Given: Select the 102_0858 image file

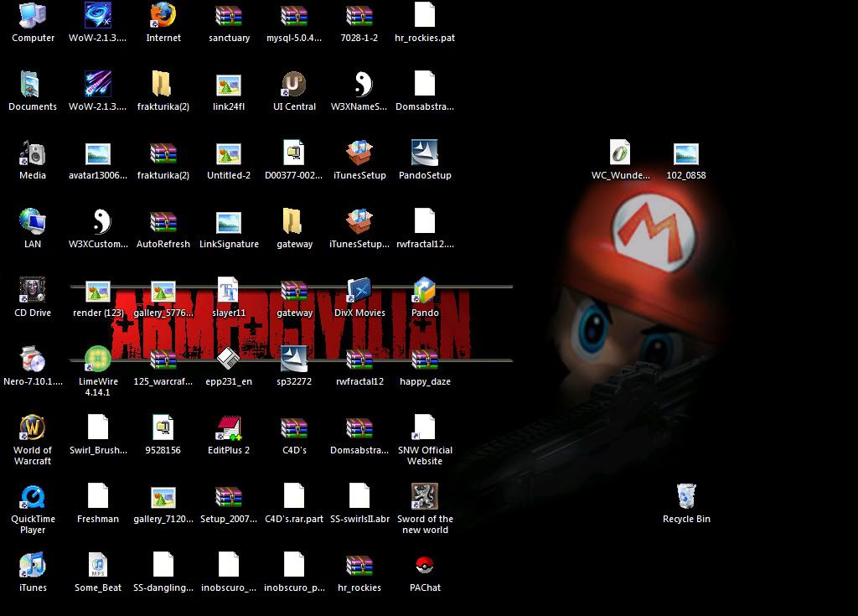Looking at the screenshot, I should tap(686, 153).
